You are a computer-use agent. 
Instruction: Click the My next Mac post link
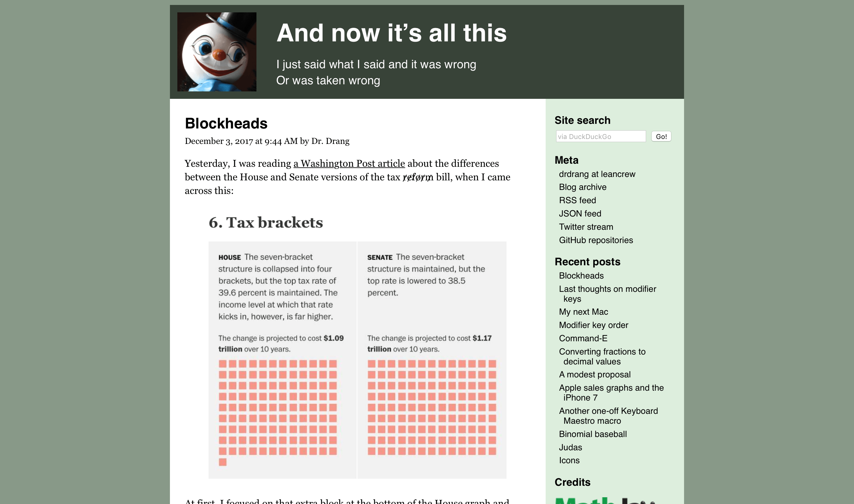tap(584, 312)
